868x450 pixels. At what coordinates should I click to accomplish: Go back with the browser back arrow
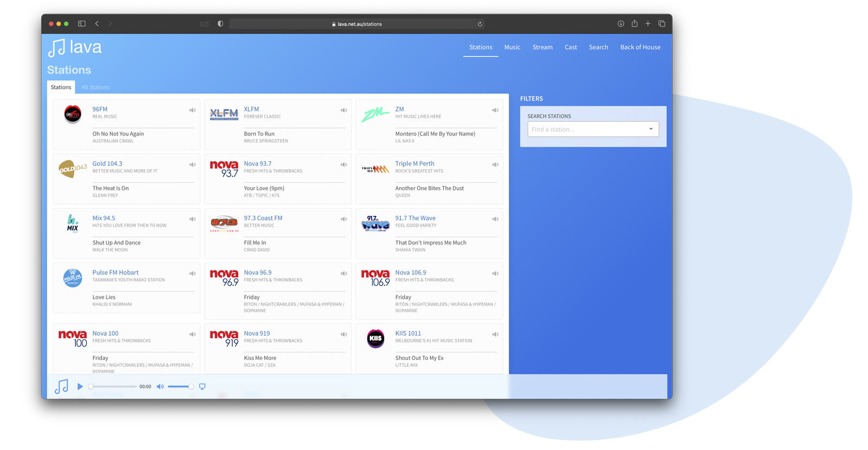click(x=97, y=24)
